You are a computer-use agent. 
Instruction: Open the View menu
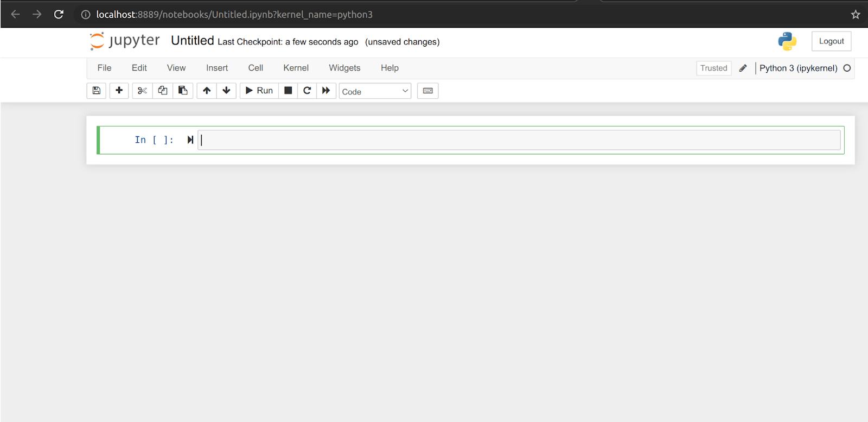176,68
